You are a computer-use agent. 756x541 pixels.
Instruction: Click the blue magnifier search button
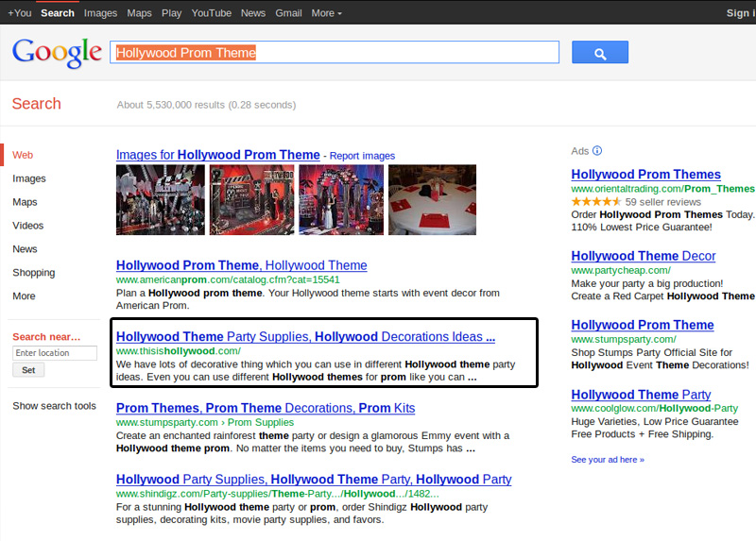point(600,52)
